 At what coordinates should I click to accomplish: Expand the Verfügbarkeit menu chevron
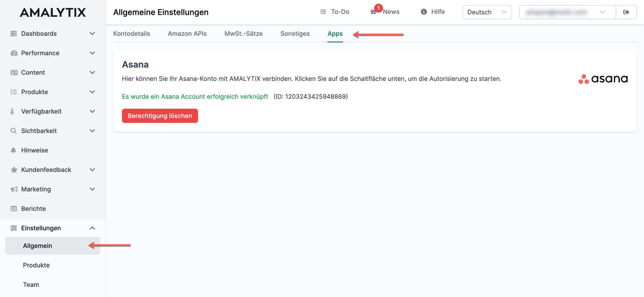point(92,111)
